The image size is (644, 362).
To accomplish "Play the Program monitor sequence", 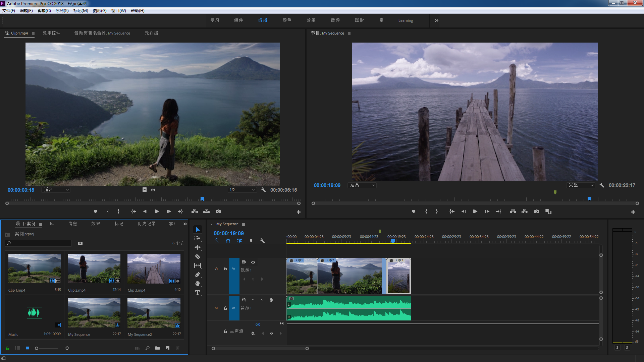I will coord(475,212).
